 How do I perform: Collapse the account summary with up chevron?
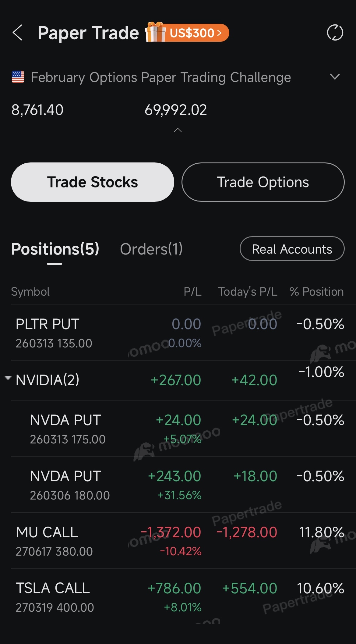178,130
